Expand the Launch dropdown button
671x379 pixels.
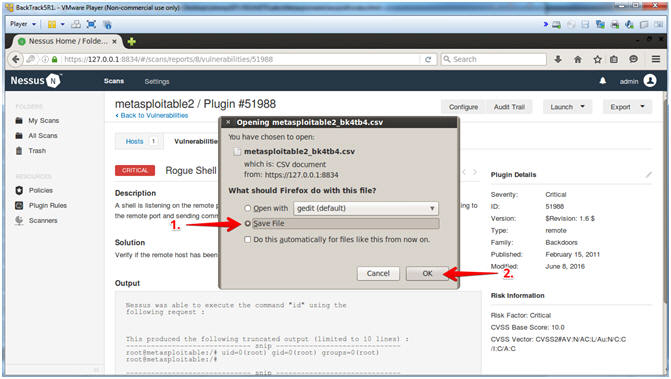pos(567,107)
